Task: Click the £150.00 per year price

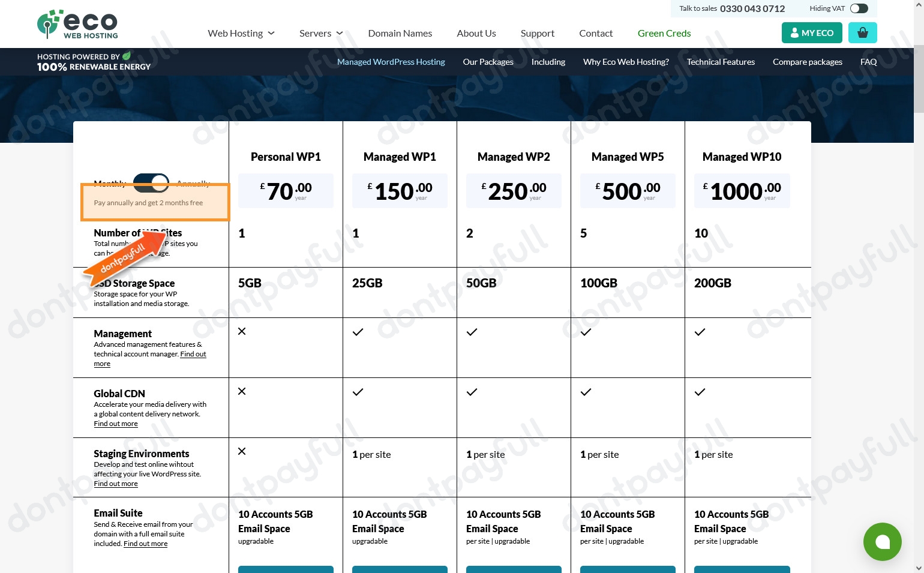Action: pos(400,191)
